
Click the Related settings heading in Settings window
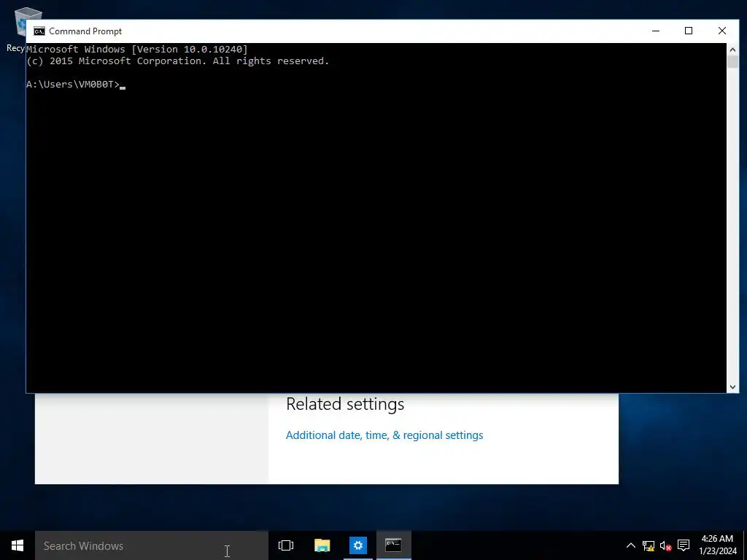point(345,404)
